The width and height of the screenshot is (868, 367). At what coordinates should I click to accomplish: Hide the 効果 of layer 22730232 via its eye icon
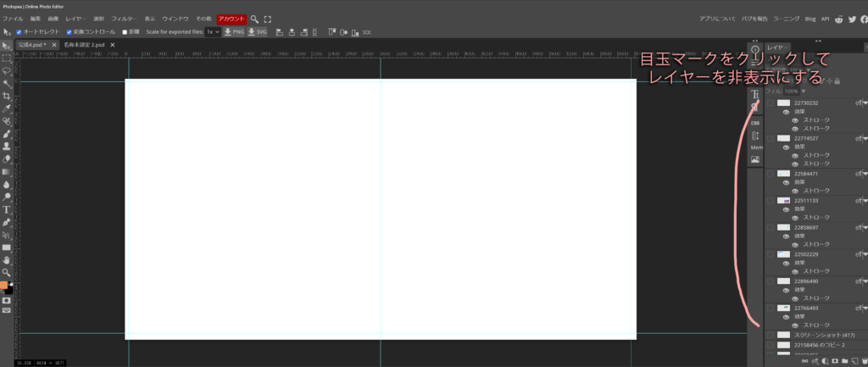[786, 111]
